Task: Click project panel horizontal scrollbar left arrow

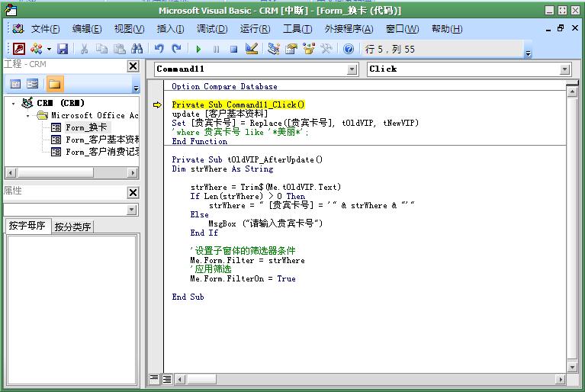Action: (x=11, y=172)
